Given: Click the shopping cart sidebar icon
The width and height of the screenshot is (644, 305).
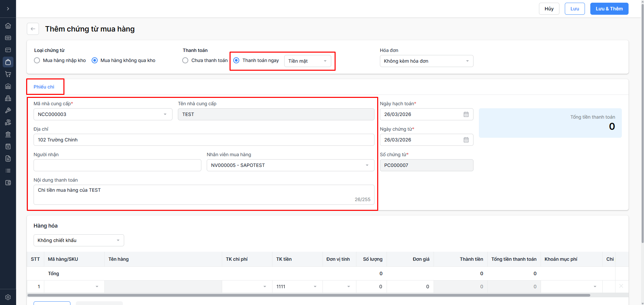Looking at the screenshot, I should 8,74.
